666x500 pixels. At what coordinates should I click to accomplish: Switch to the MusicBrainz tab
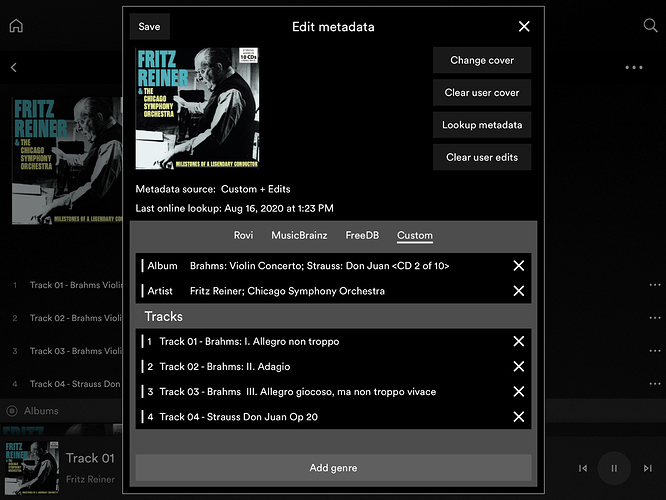tap(299, 235)
